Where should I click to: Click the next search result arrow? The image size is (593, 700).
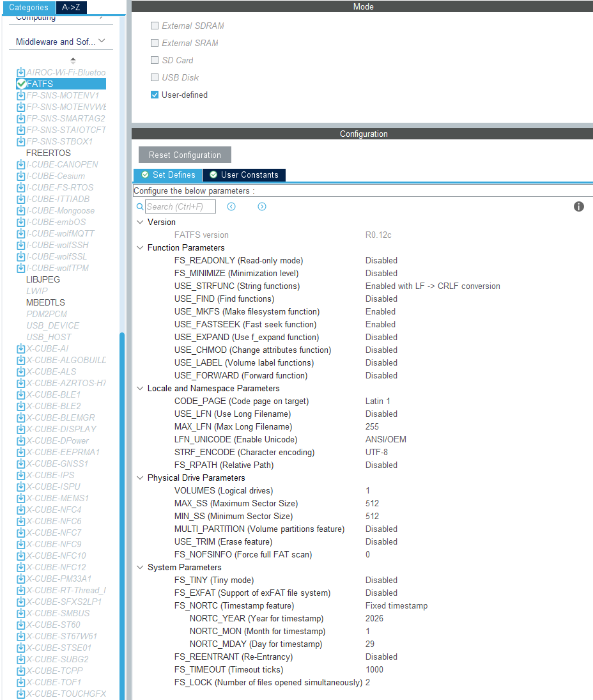(262, 206)
